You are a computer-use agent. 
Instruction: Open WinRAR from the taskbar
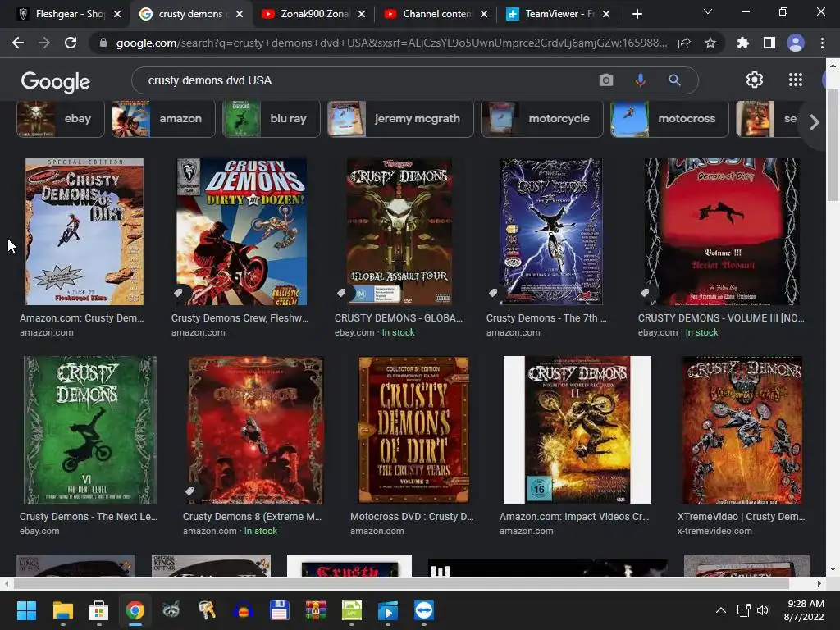[316, 610]
